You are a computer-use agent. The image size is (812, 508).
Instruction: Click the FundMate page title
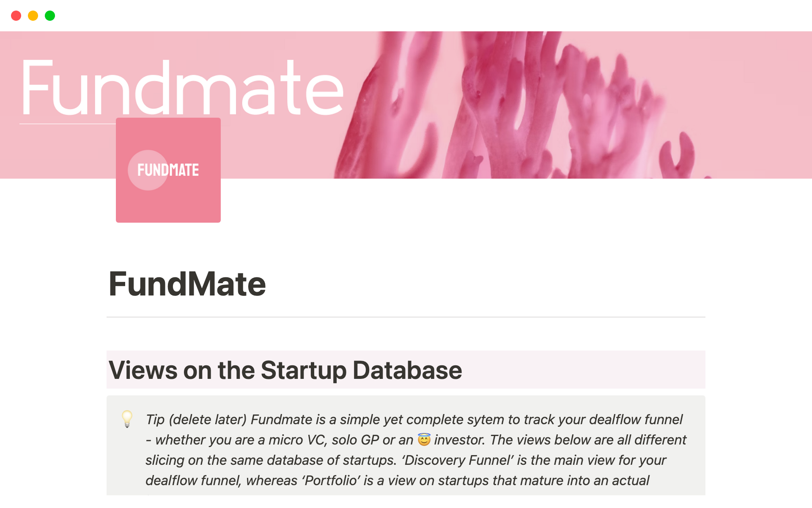[187, 284]
